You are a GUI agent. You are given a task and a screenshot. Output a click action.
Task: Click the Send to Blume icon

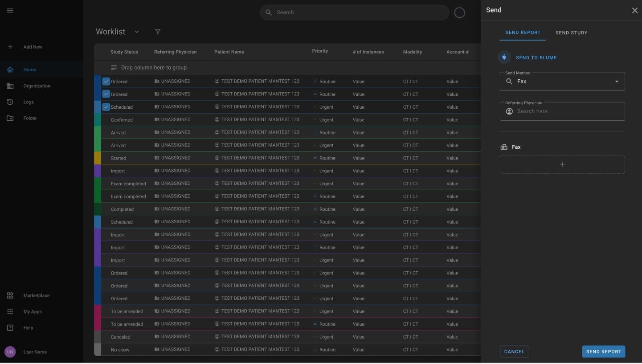pyautogui.click(x=504, y=57)
